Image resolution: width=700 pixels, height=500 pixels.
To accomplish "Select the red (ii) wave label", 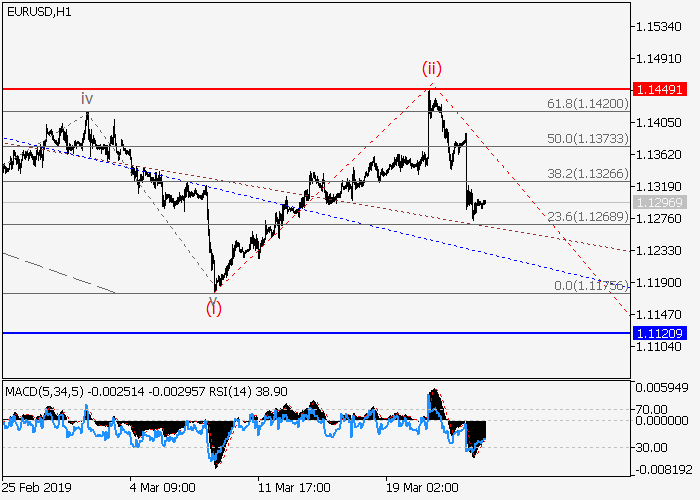I will [x=431, y=68].
